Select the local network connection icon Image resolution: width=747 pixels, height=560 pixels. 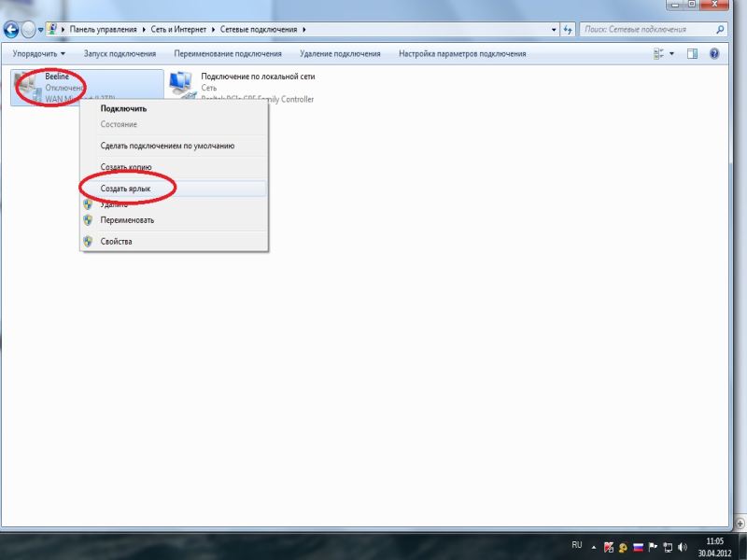[178, 86]
